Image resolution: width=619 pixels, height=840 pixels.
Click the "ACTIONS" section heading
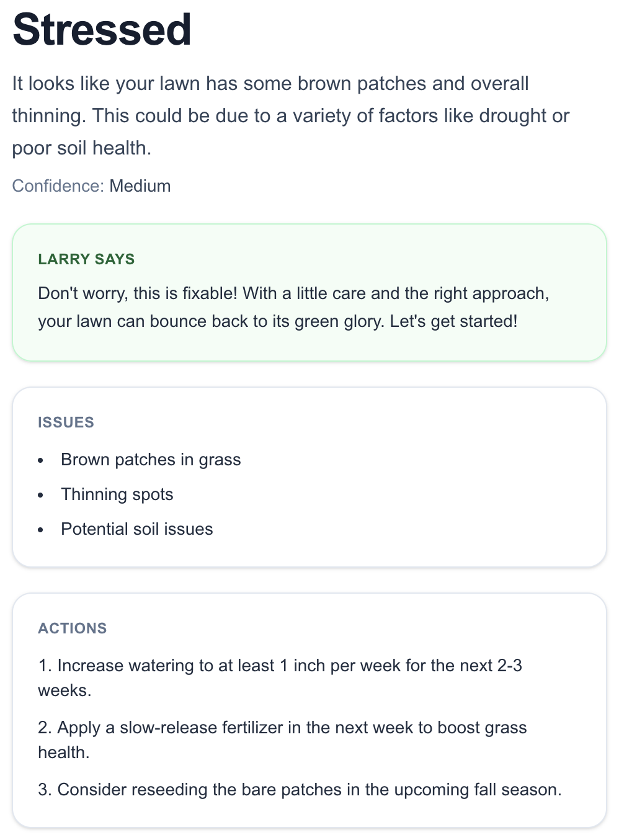coord(73,628)
